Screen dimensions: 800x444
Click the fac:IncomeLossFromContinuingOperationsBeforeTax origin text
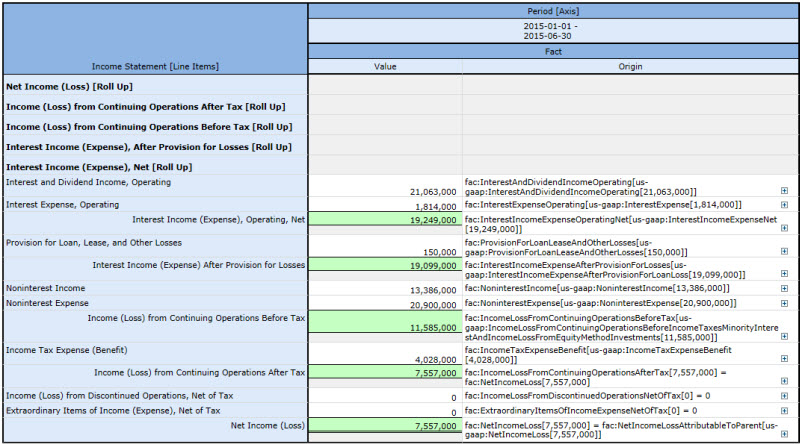point(621,328)
